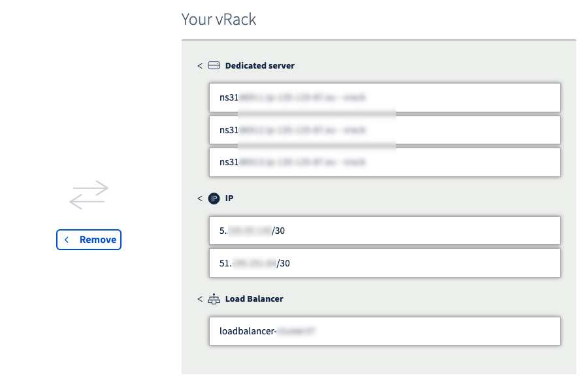
Task: Click the IP section heading label
Action: (229, 199)
